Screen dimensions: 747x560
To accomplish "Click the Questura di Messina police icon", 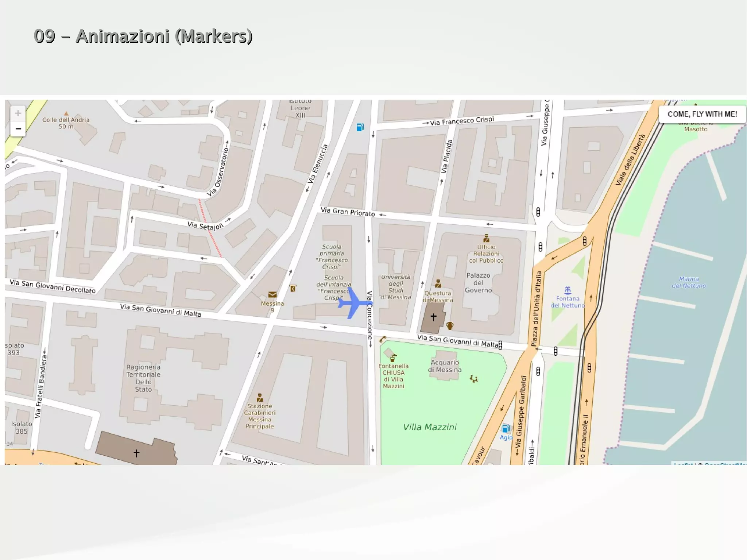I will 438,283.
